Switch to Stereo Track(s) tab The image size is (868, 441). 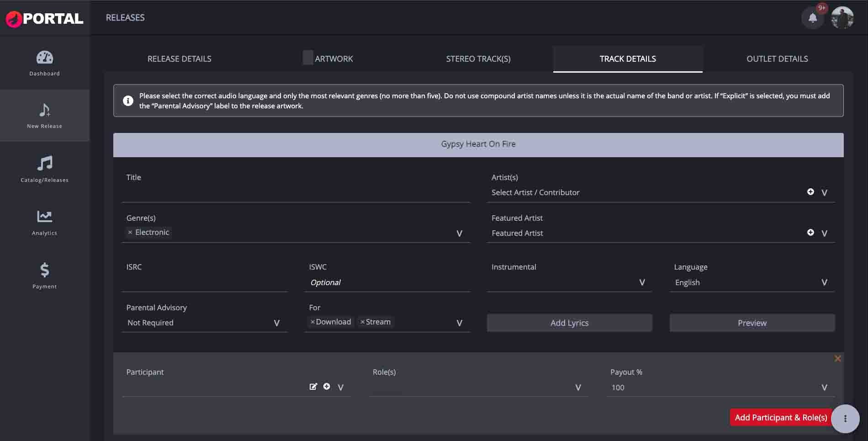[x=478, y=59]
